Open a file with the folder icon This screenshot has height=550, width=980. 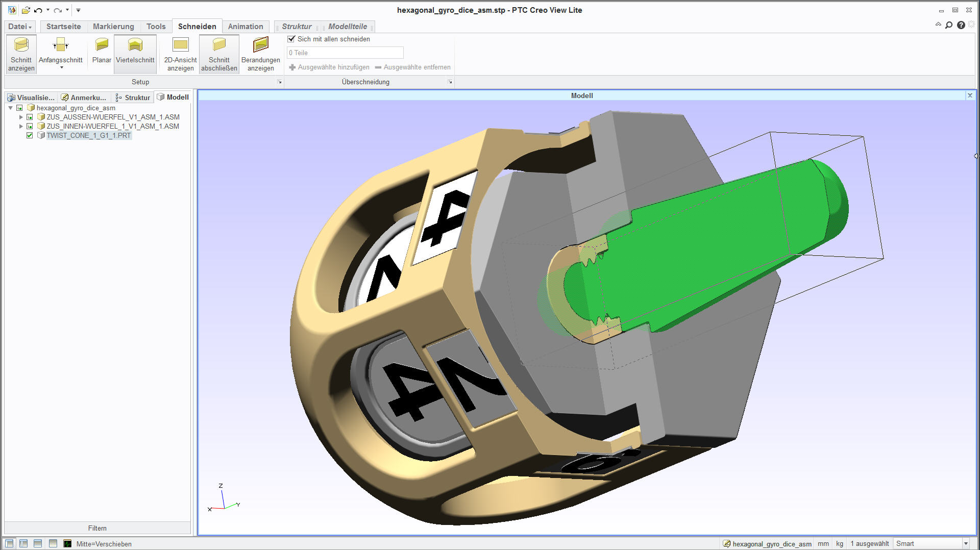[26, 10]
